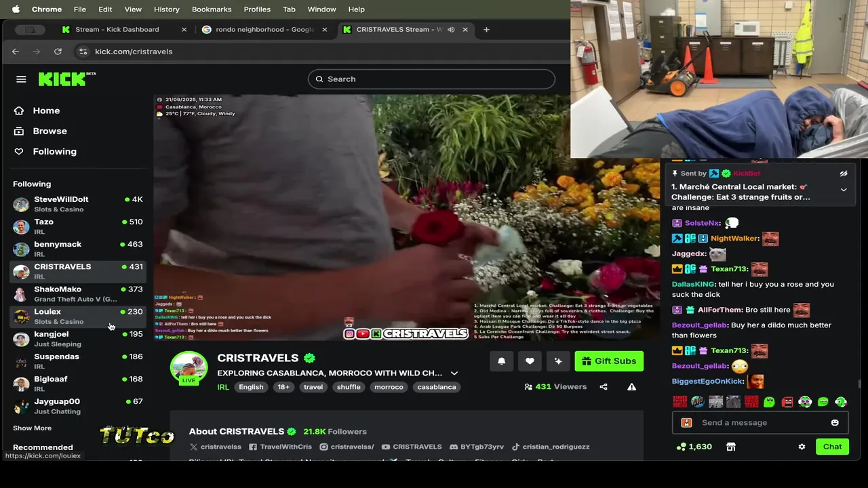Open ShakoMako channel in sidebar
This screenshot has width=868, height=488.
(x=78, y=294)
